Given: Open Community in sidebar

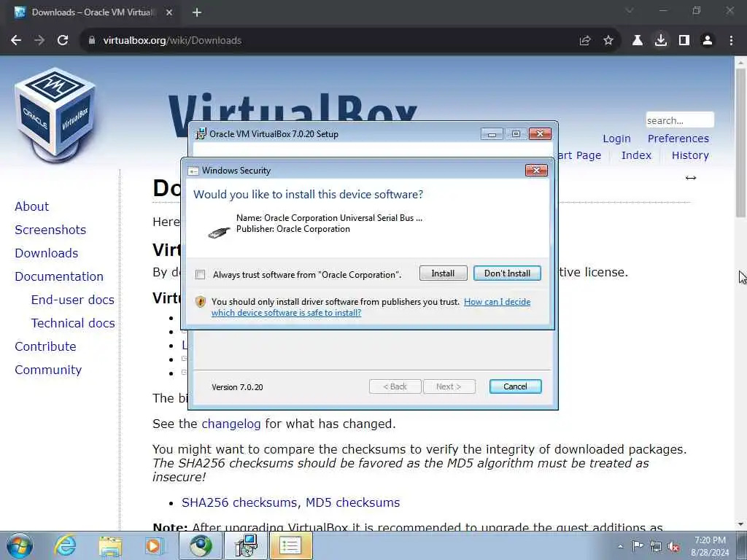Looking at the screenshot, I should tap(48, 370).
